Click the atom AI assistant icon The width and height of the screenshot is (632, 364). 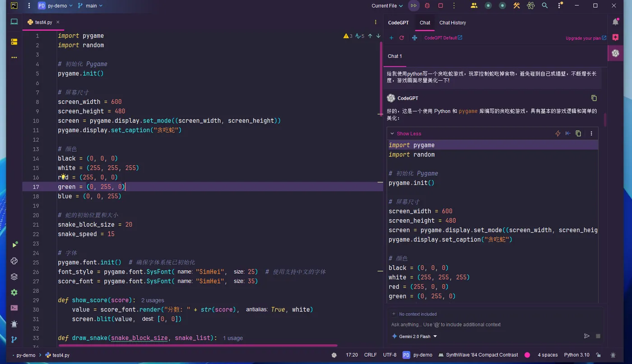point(531,6)
